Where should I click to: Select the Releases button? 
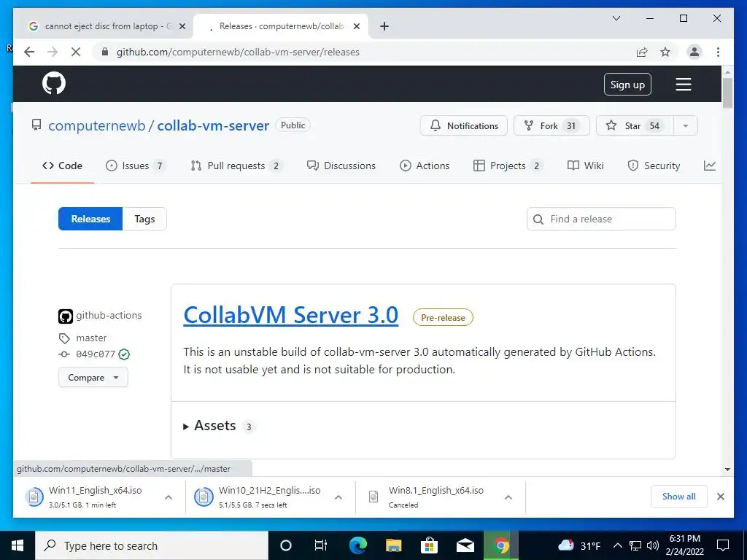90,219
